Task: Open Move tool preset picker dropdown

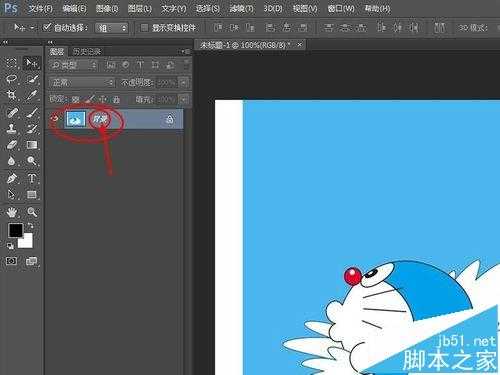Action: [x=32, y=27]
